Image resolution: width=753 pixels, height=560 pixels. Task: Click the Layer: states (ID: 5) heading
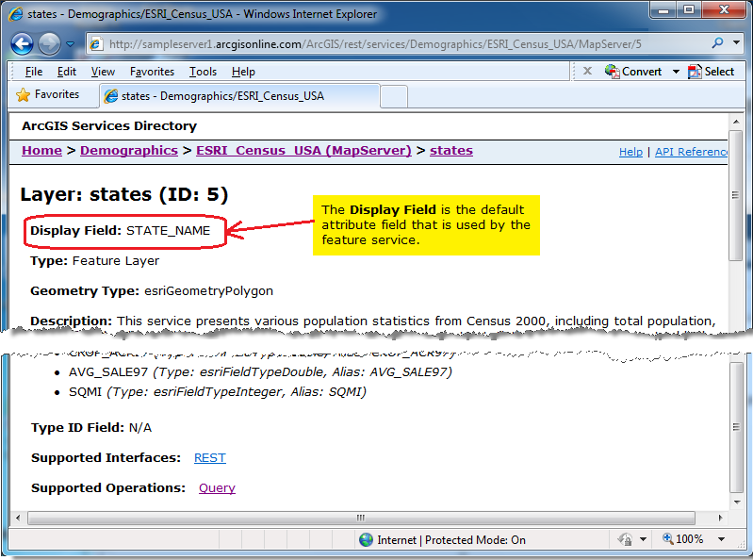pos(123,194)
